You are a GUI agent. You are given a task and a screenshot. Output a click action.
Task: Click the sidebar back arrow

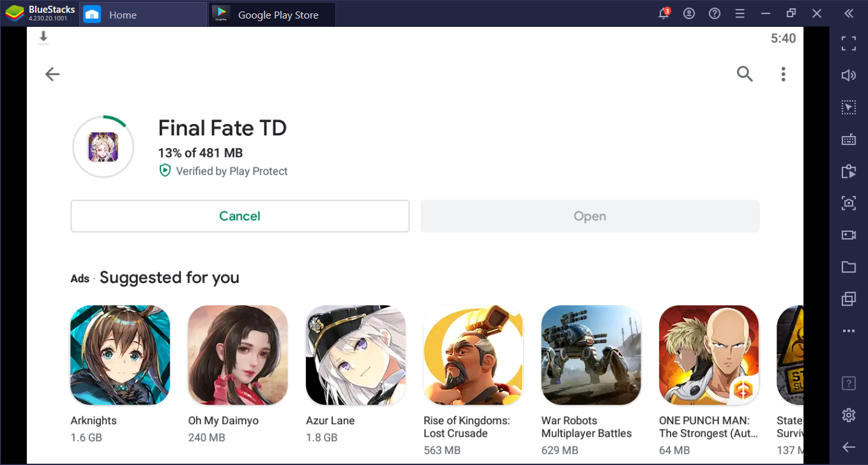(848, 447)
